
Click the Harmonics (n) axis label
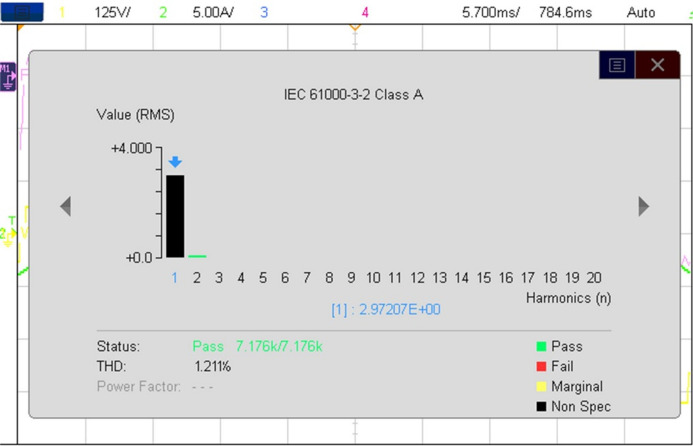[568, 298]
